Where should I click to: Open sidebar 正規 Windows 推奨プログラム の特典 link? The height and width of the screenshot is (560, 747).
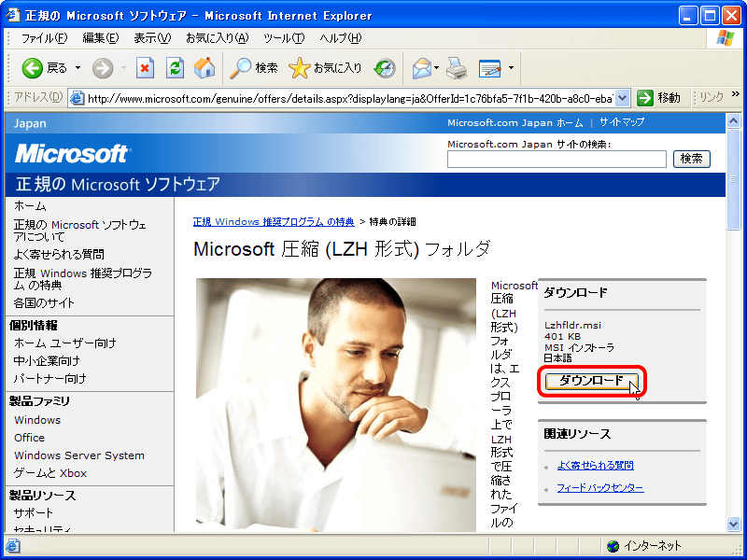coord(83,279)
